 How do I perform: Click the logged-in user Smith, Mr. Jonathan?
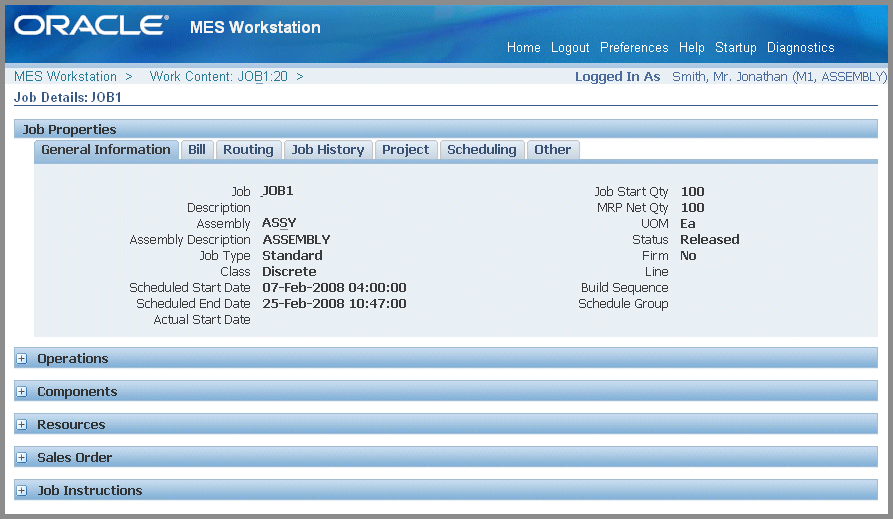point(779,76)
